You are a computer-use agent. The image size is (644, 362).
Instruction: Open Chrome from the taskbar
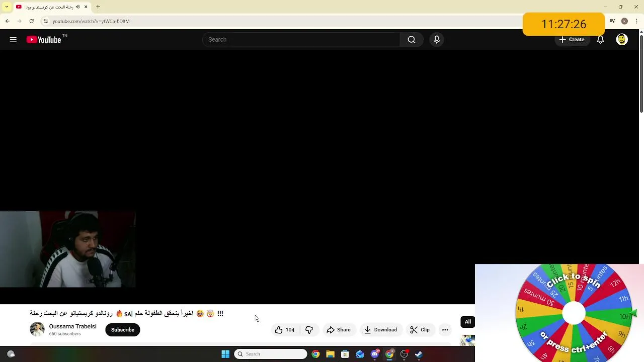[x=315, y=354]
